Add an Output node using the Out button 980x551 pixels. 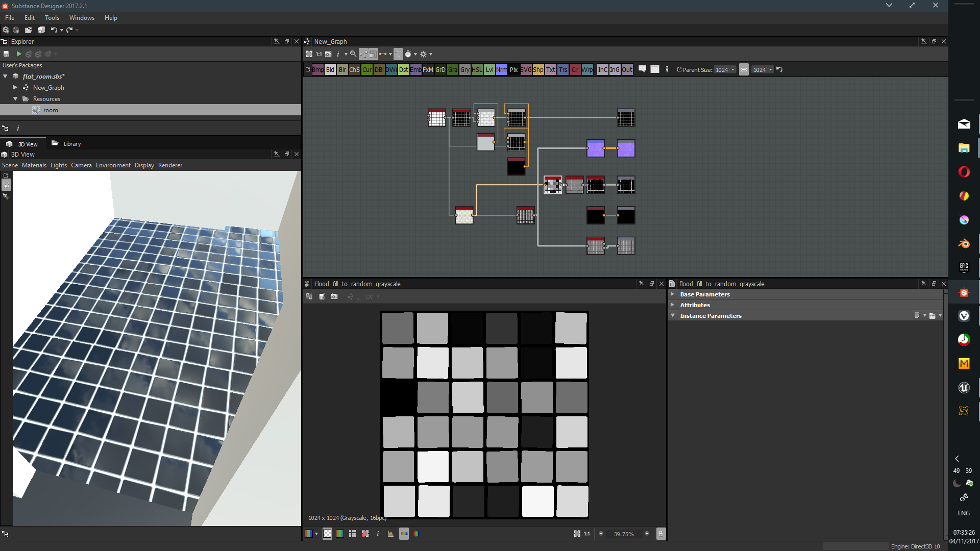click(x=627, y=70)
